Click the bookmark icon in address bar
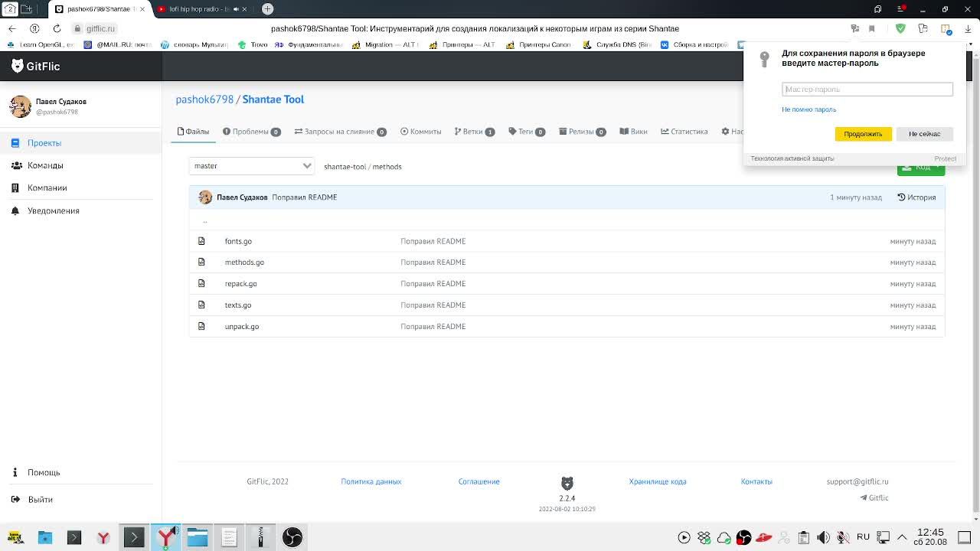The height and width of the screenshot is (551, 980). (x=871, y=29)
